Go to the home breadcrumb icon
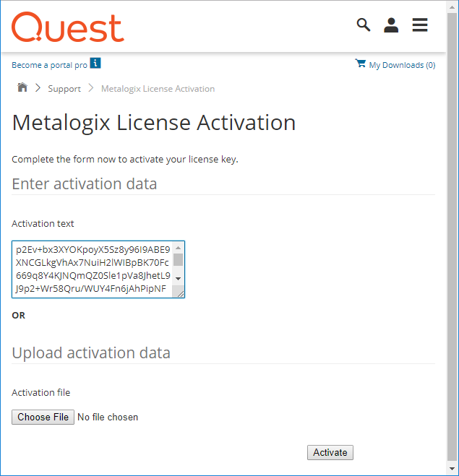Image resolution: width=459 pixels, height=476 pixels. point(22,88)
